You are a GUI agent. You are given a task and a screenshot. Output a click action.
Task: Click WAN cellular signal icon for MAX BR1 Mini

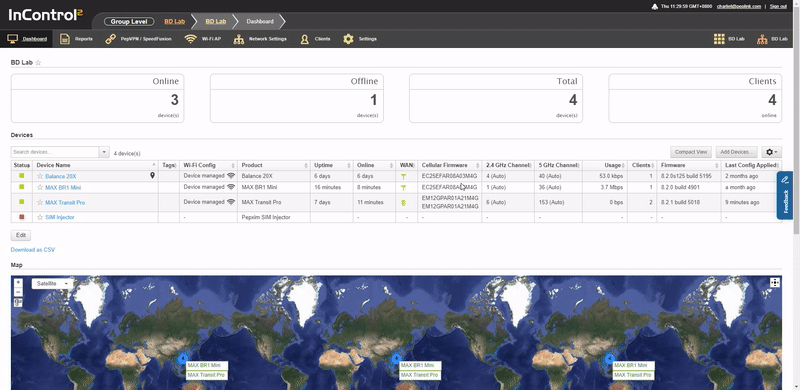pyautogui.click(x=403, y=187)
